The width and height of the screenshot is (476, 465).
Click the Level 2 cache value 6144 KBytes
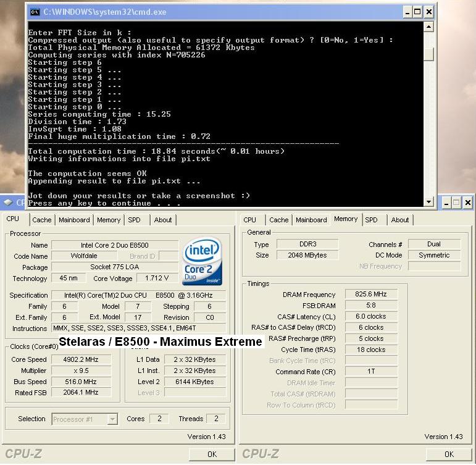[x=195, y=382]
